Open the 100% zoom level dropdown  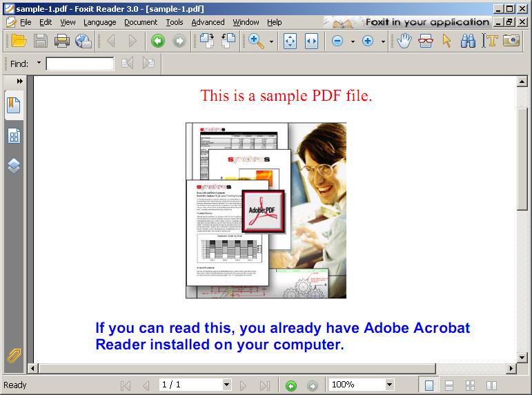[389, 385]
